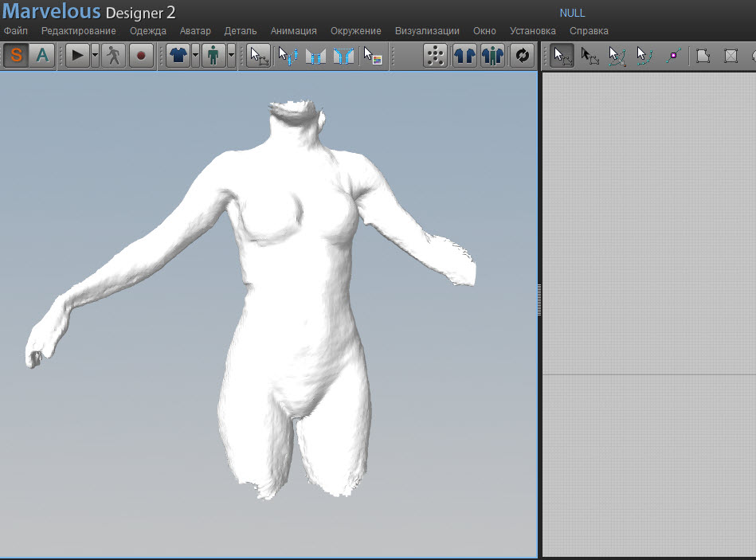Start the simulation with the play button
Image resolution: width=756 pixels, height=560 pixels.
tap(77, 56)
